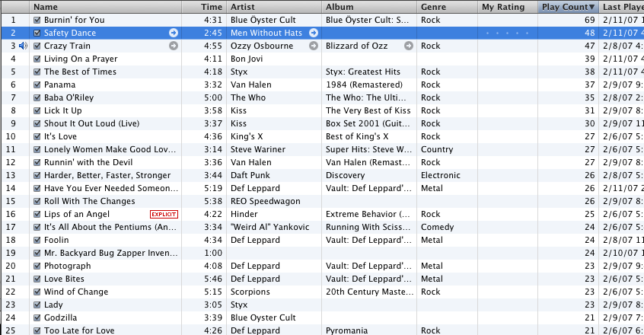Sort by the Album column header
644x335 pixels.
[369, 7]
